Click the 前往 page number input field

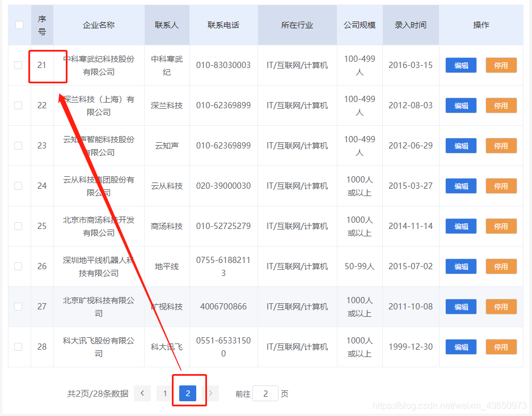tap(265, 393)
